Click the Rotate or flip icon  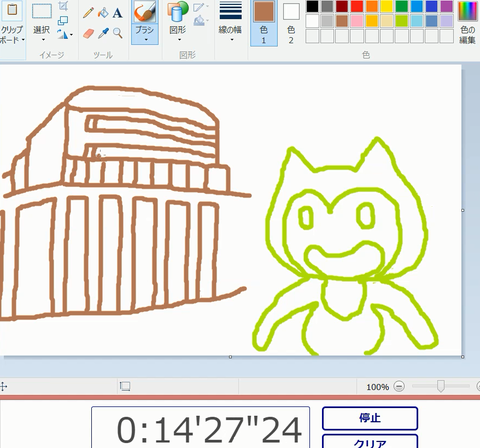(x=62, y=34)
